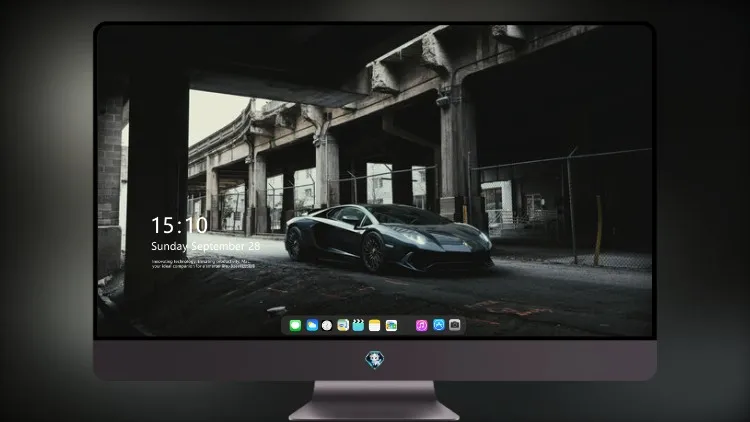Open the Photos gallery app in the dock
Image resolution: width=750 pixels, height=422 pixels.
[x=391, y=325]
